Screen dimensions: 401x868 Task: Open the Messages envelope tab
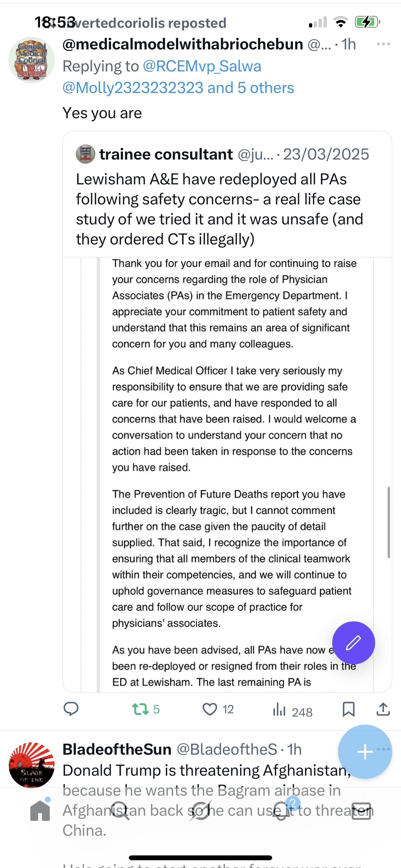[x=361, y=811]
